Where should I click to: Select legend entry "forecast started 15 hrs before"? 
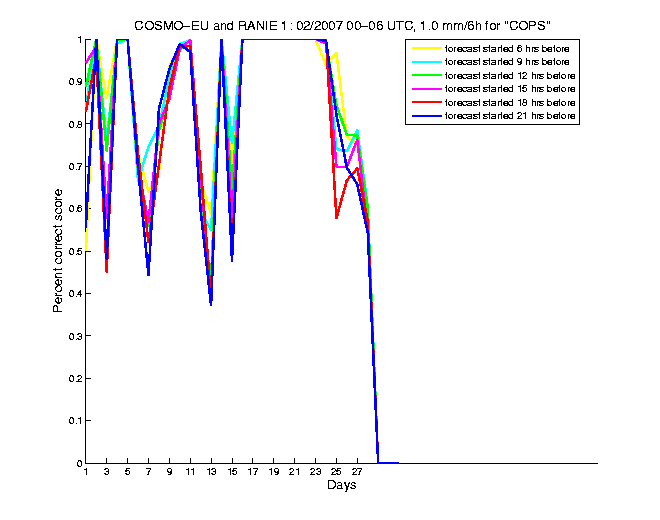click(x=512, y=89)
